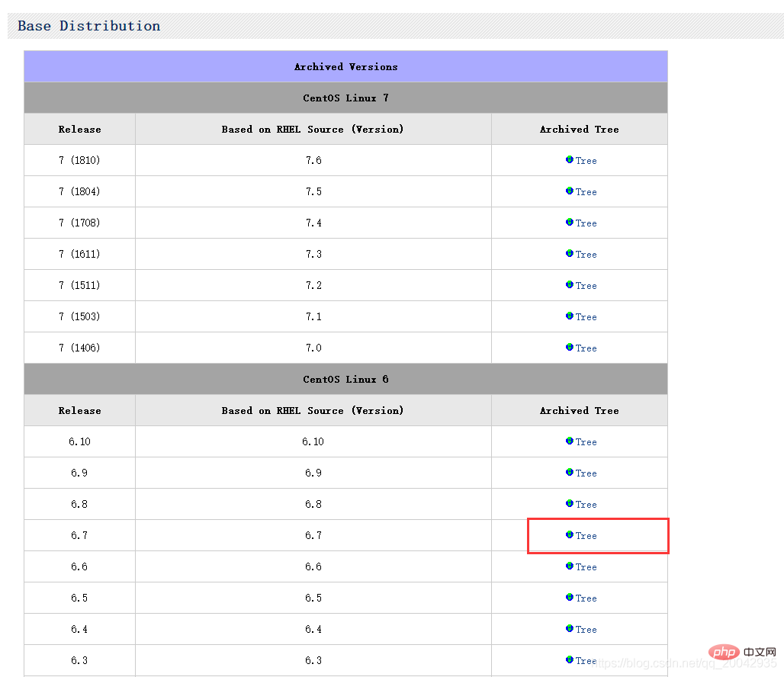This screenshot has width=784, height=677.
Task: Select the RHEL version cell "7.4"
Action: pos(313,223)
